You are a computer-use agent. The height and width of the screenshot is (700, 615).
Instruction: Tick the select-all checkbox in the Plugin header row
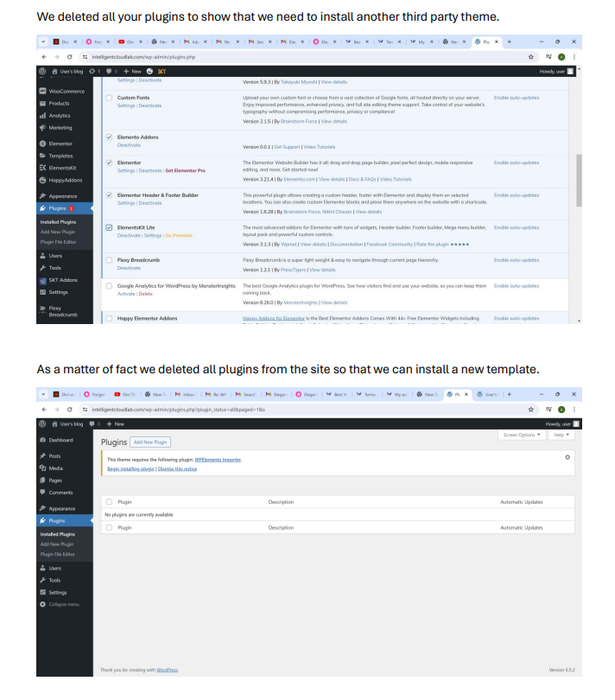tap(109, 502)
